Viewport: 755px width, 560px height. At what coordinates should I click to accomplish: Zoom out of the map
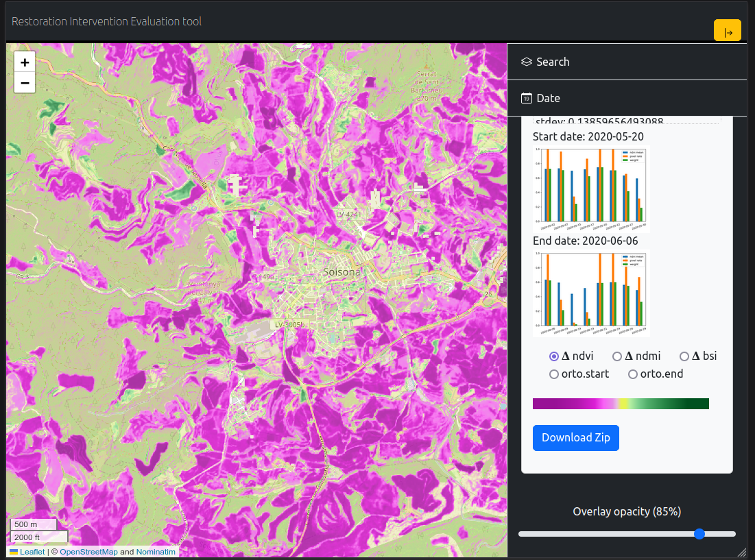coord(25,83)
